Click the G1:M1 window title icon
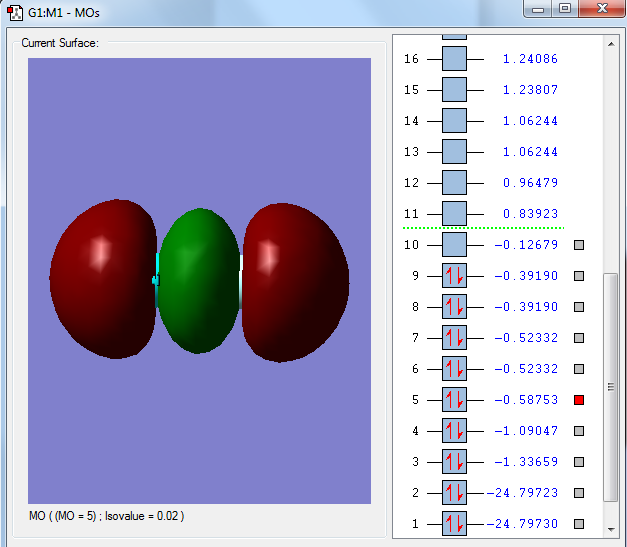627x547 pixels. tap(15, 12)
